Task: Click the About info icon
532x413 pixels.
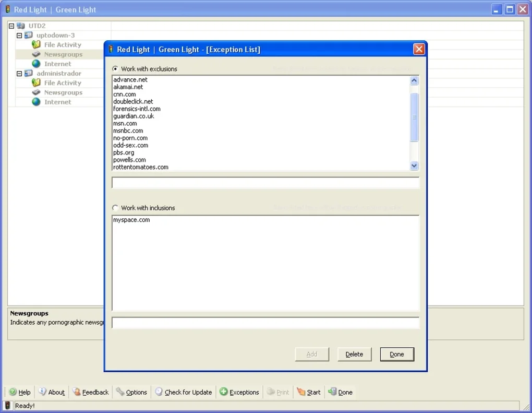Action: (42, 392)
